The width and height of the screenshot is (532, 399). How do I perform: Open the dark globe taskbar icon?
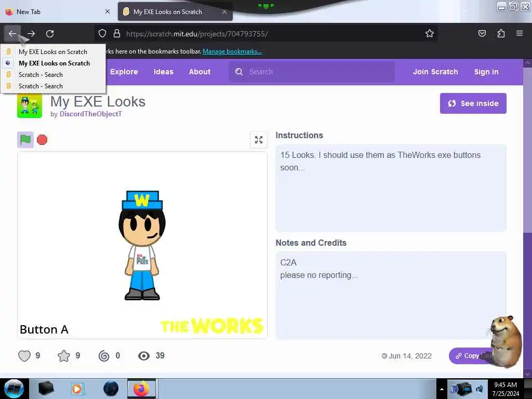[111, 389]
